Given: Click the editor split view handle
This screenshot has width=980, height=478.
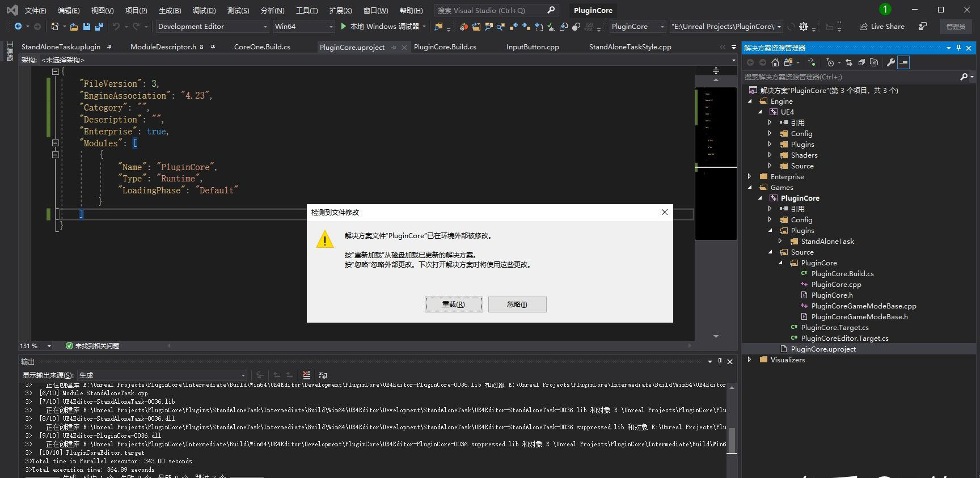Looking at the screenshot, I should click(x=716, y=70).
